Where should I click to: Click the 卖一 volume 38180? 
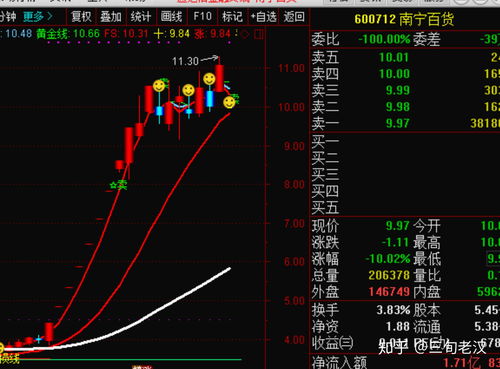pyautogui.click(x=485, y=123)
